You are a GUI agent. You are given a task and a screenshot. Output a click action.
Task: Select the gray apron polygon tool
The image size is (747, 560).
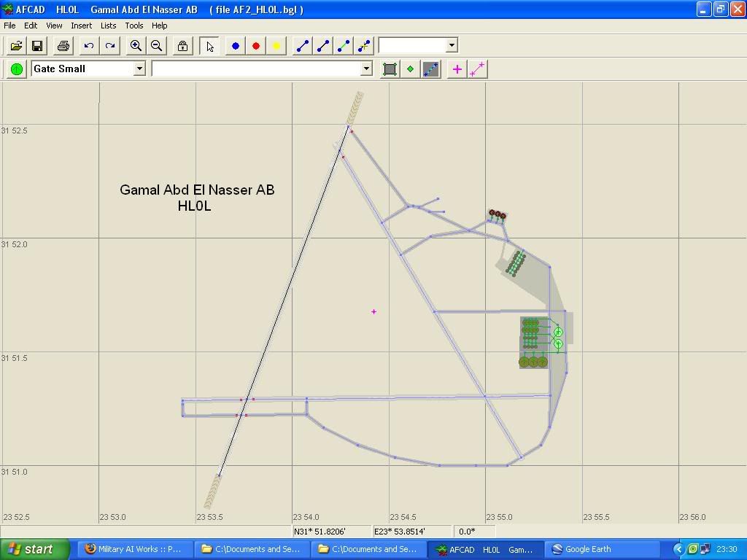(390, 69)
